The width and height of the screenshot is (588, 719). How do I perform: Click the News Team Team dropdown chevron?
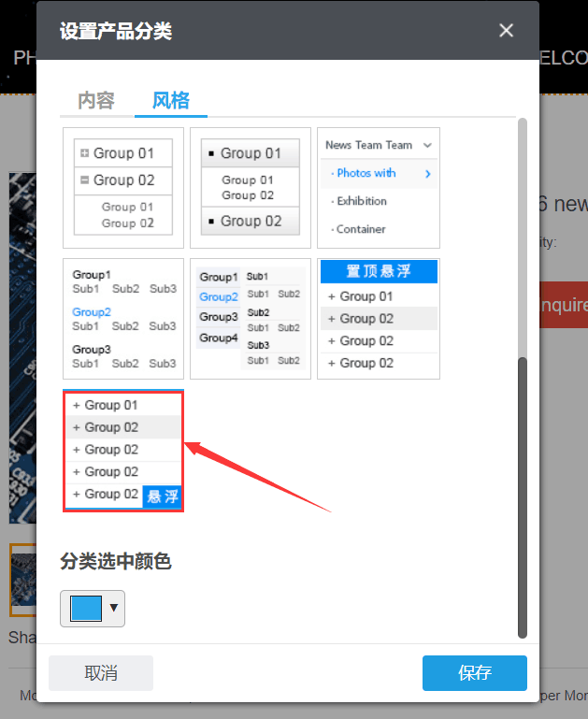tap(428, 145)
